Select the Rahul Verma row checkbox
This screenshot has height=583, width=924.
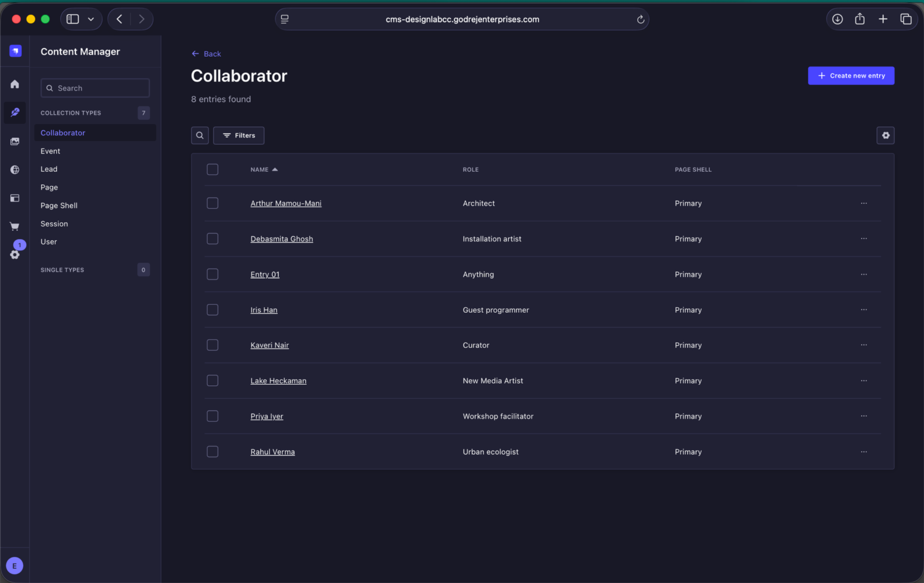212,452
